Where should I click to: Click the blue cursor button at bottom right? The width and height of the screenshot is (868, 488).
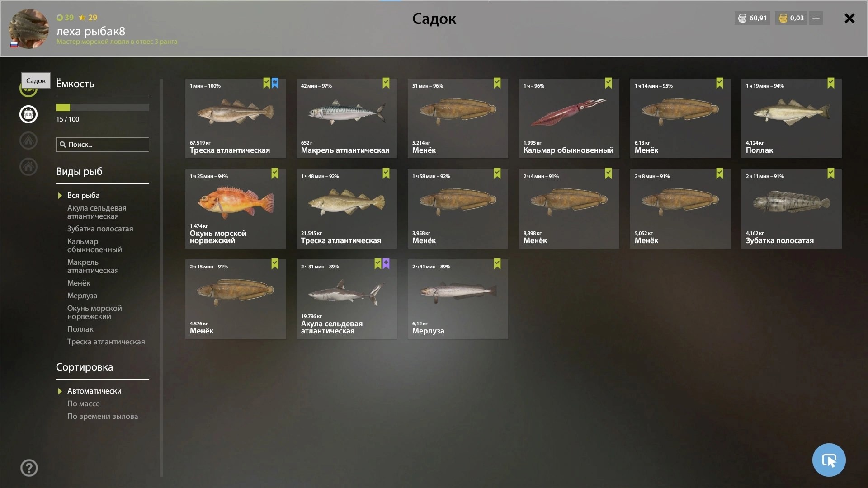coord(829,460)
